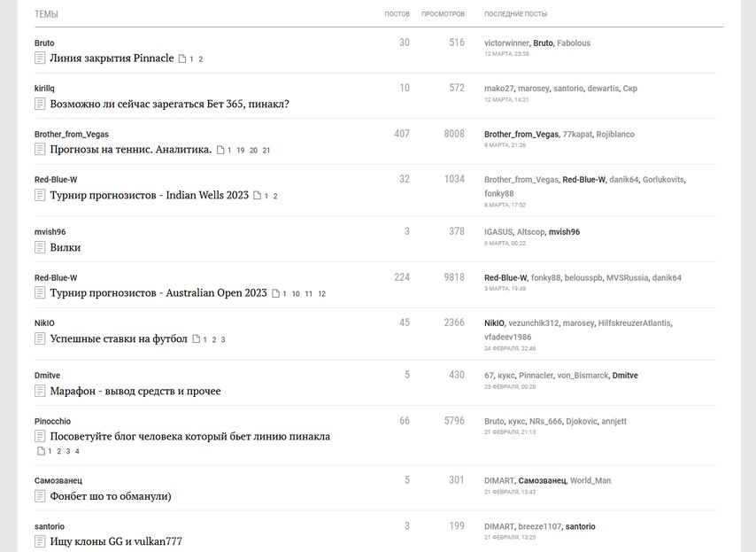The height and width of the screenshot is (552, 756).
Task: Click the pagination page icon after Успешные ставки на футбол
Action: tap(197, 339)
